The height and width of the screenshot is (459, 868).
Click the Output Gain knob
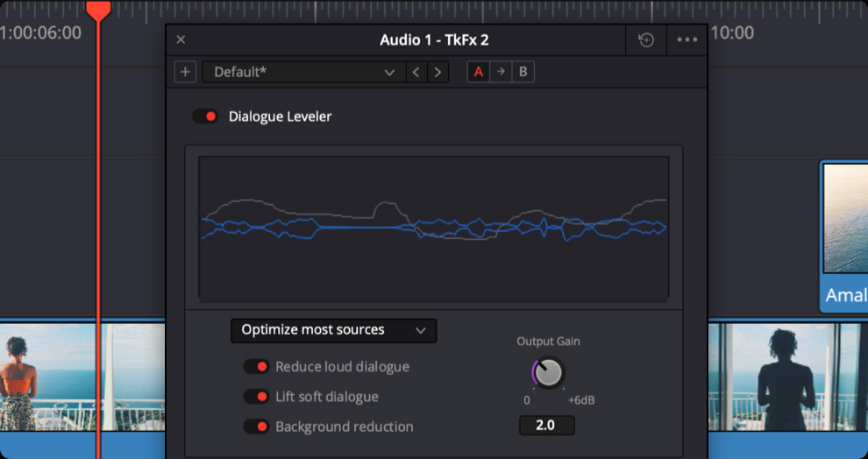pyautogui.click(x=548, y=373)
